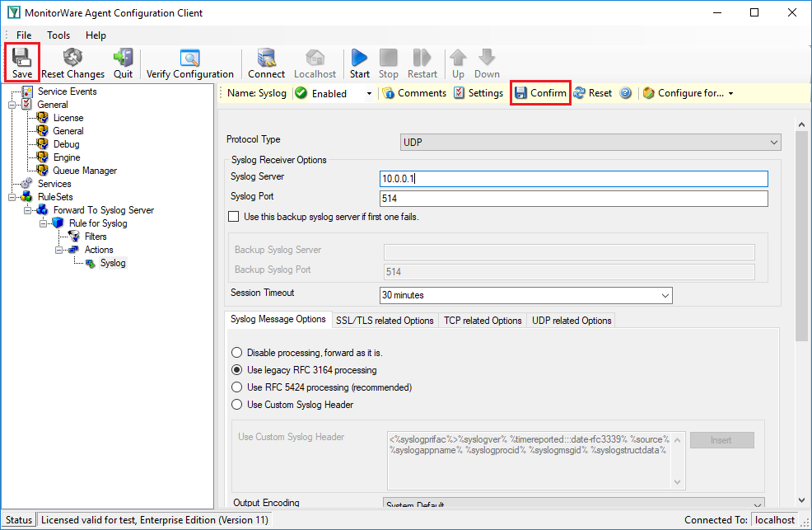812x530 pixels.
Task: Start the service with the play icon
Action: pos(359,62)
